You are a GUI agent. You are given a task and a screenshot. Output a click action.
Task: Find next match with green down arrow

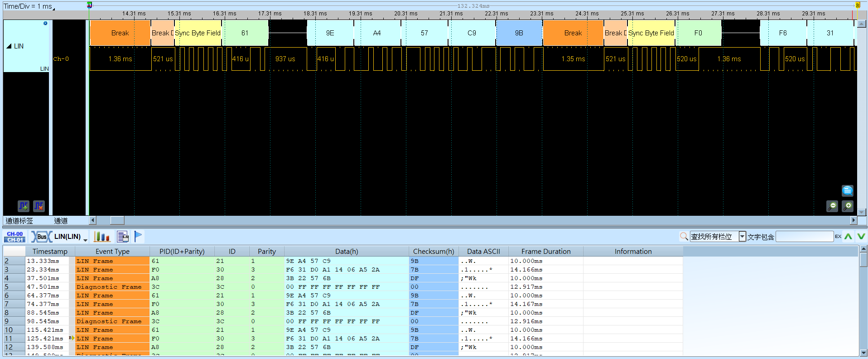(861, 236)
